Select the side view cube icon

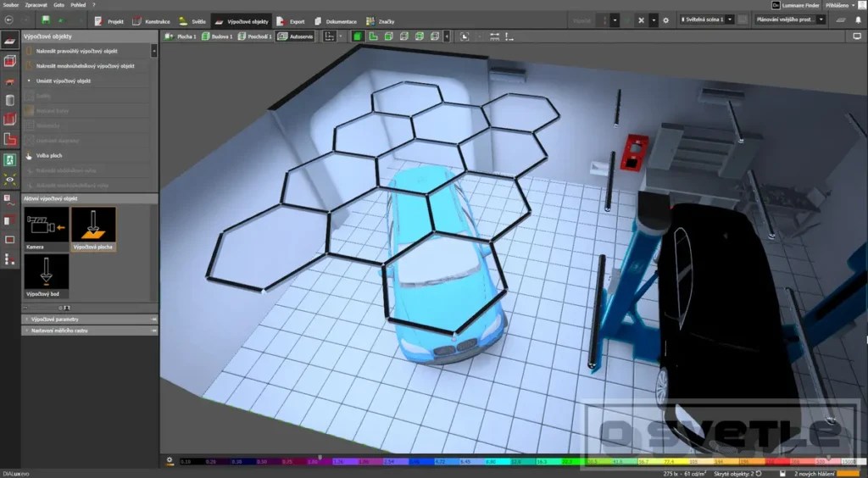(x=404, y=36)
